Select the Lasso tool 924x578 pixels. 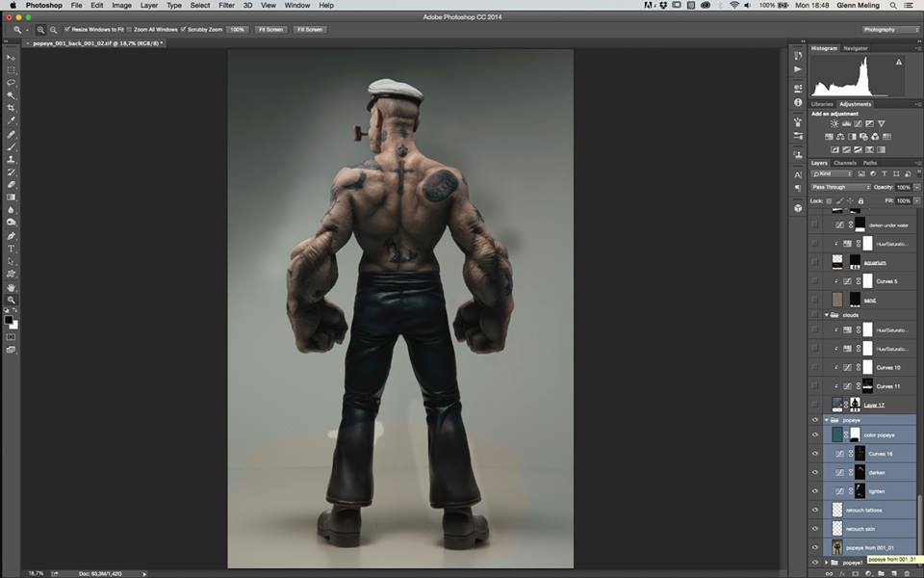[x=12, y=83]
